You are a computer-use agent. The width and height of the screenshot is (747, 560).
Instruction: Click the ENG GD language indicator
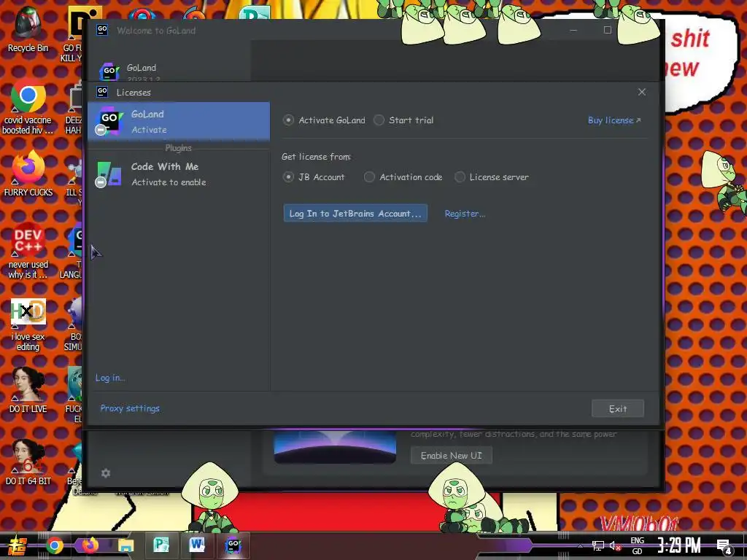click(x=638, y=545)
